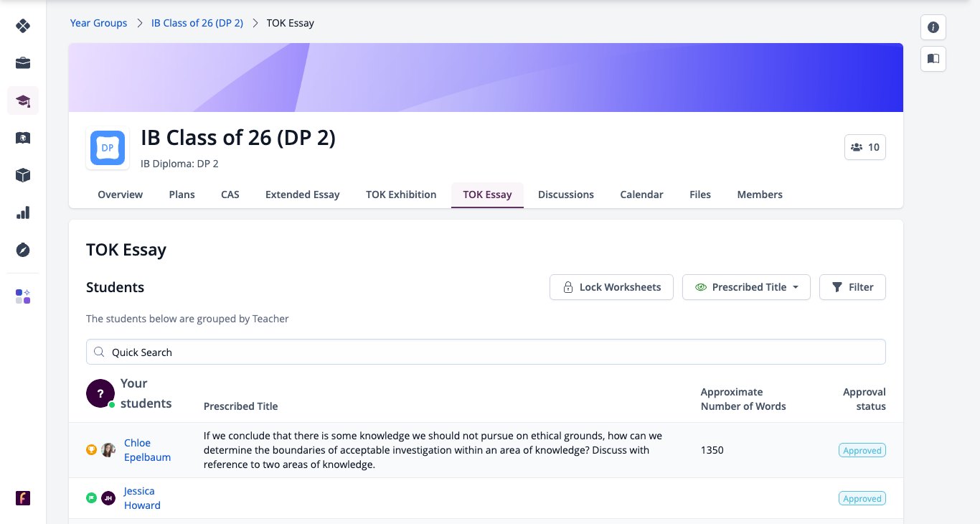Open the compass explore icon
Image resolution: width=980 pixels, height=524 pixels.
[23, 250]
